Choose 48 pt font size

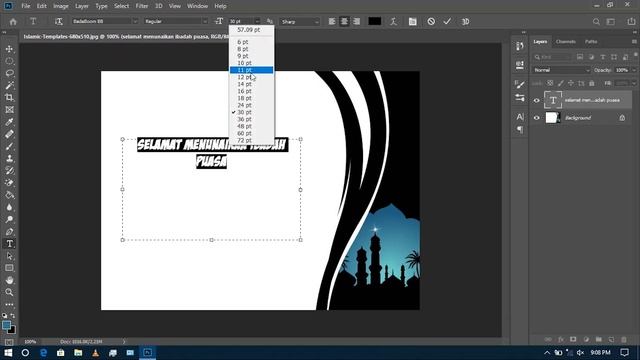tap(251, 127)
